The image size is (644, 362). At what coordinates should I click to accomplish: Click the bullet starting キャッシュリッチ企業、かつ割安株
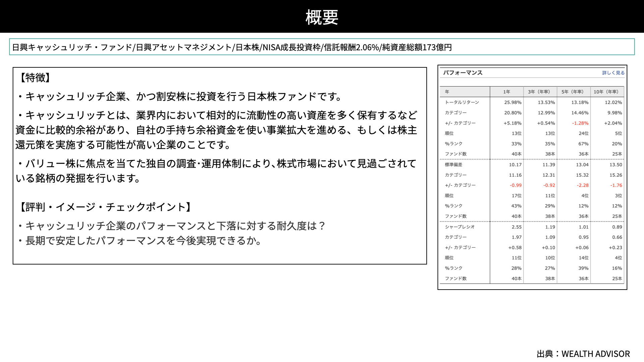click(x=180, y=97)
